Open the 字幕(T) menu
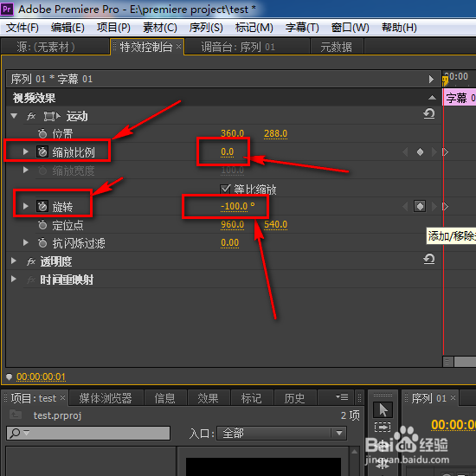This screenshot has width=476, height=476. click(302, 28)
